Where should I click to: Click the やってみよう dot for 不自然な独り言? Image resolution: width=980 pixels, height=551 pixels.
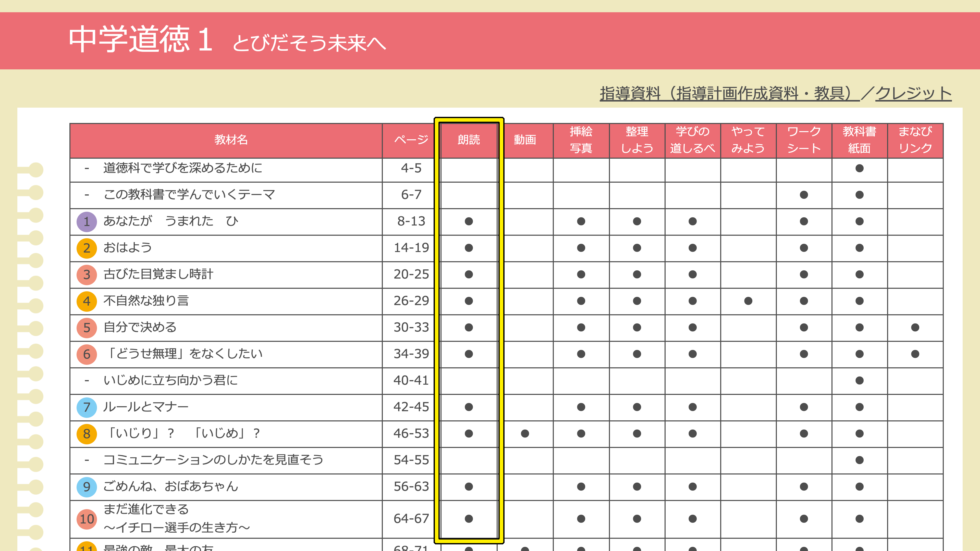[x=748, y=301]
